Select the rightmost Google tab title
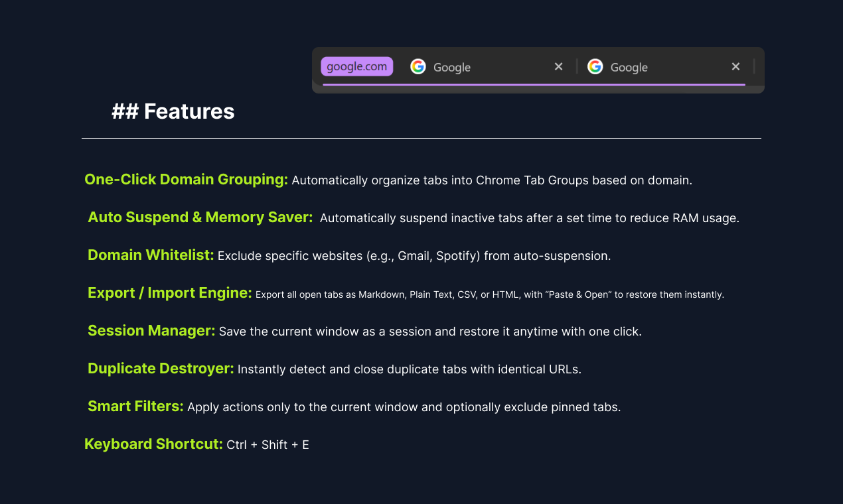Image resolution: width=843 pixels, height=504 pixels. click(629, 67)
